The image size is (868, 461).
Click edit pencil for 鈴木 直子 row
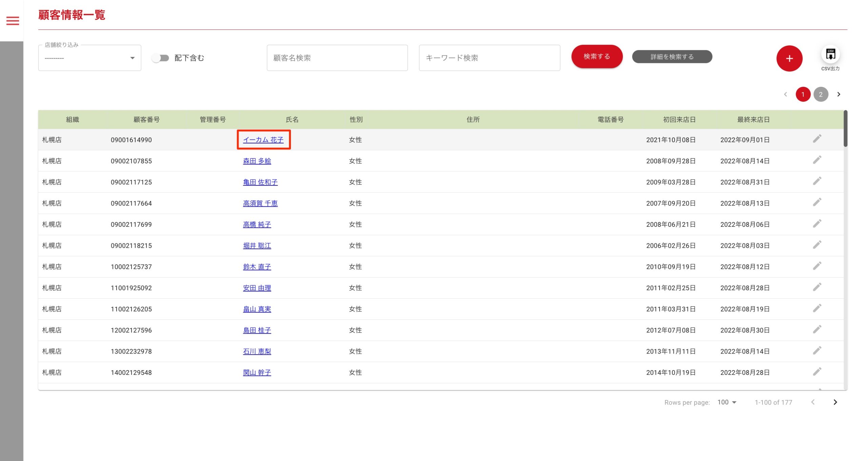pyautogui.click(x=817, y=266)
